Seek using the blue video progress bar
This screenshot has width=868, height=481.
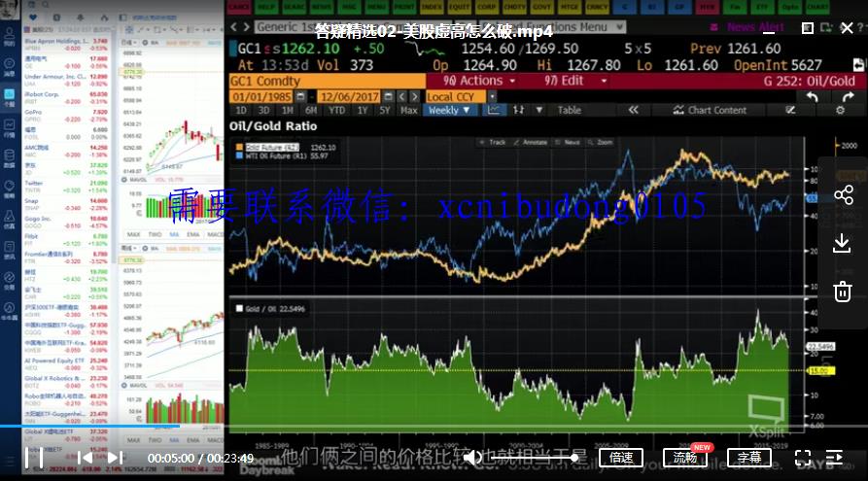[89, 427]
